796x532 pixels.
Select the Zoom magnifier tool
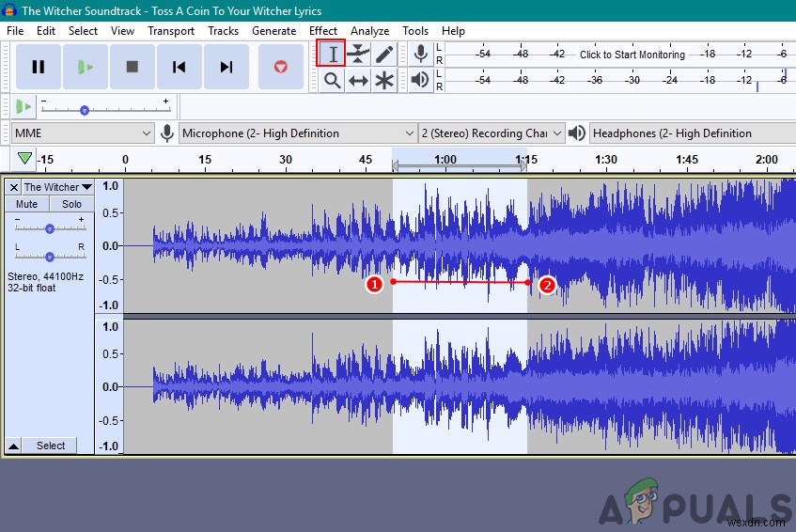pos(332,80)
